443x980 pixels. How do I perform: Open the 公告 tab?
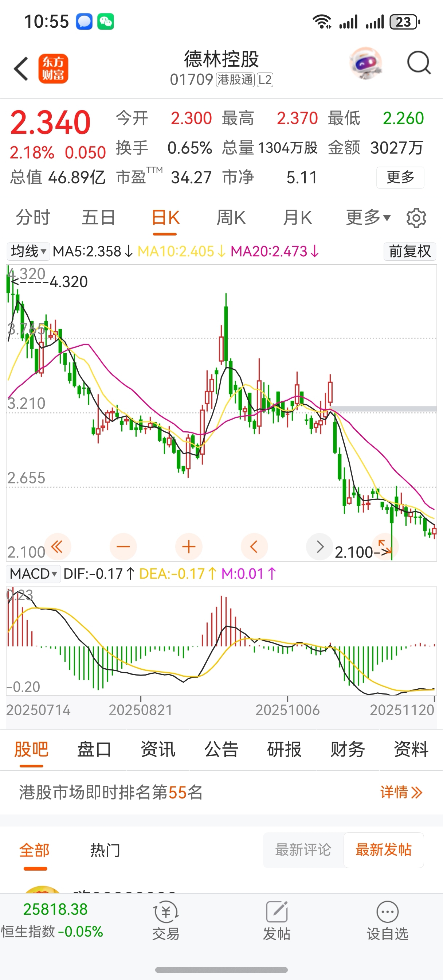[x=221, y=750]
